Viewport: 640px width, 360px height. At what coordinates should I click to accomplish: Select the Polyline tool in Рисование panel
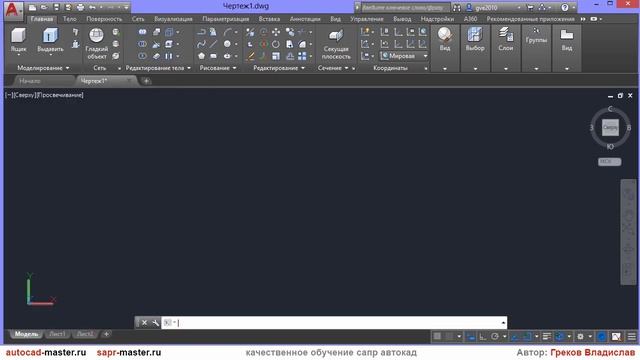tap(201, 32)
